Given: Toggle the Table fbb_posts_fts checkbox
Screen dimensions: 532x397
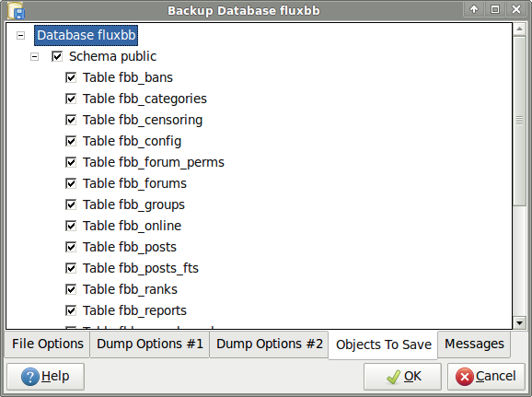Looking at the screenshot, I should 71,268.
